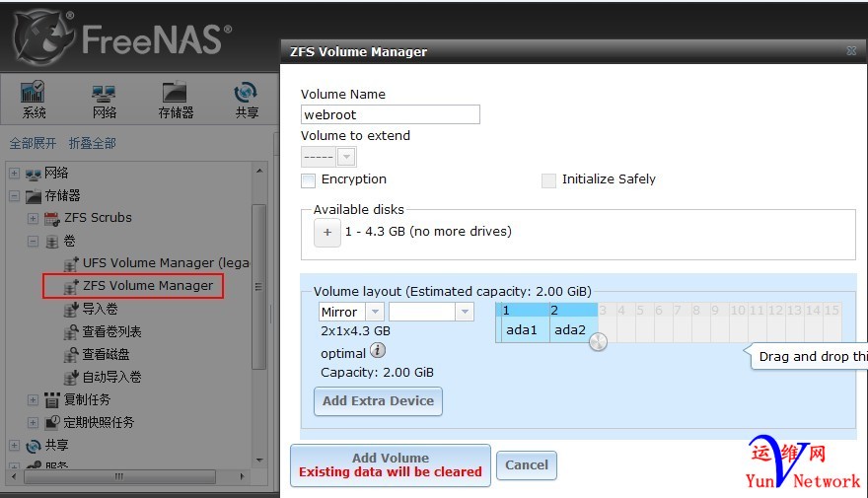Expand the 共享 tree node
868x498 pixels.
[15, 445]
